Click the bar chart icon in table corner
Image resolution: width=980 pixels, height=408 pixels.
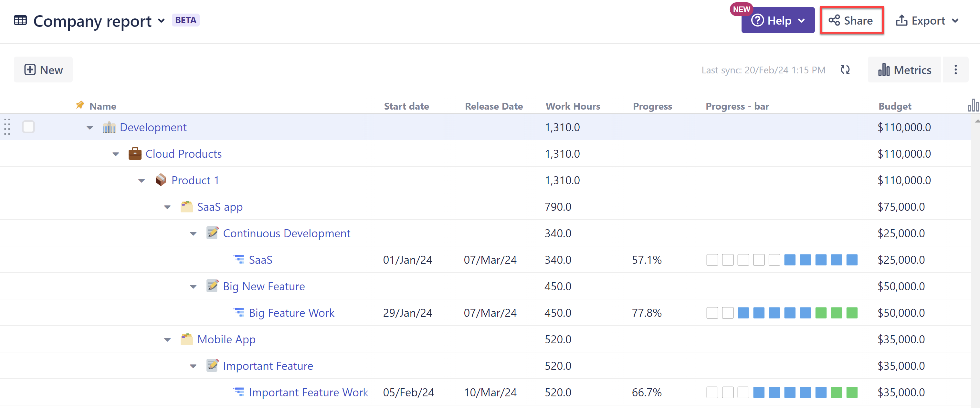pos(973,105)
